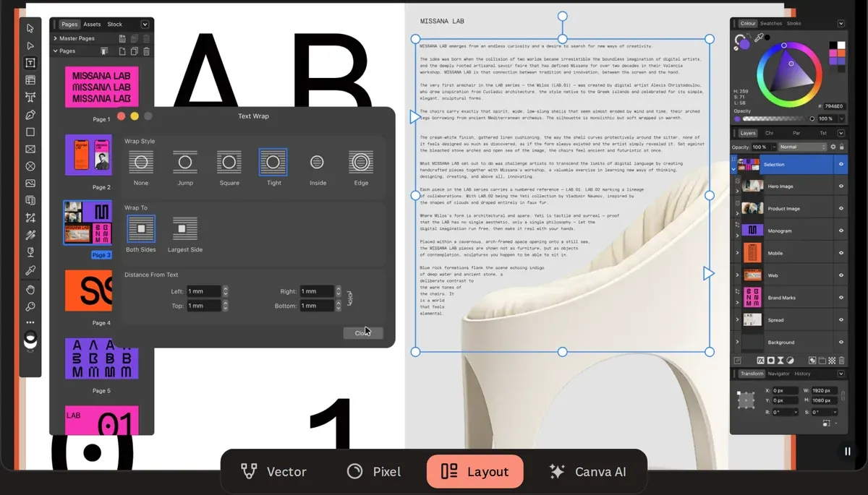Choose the Edge wrap style
The height and width of the screenshot is (495, 868).
tap(361, 163)
